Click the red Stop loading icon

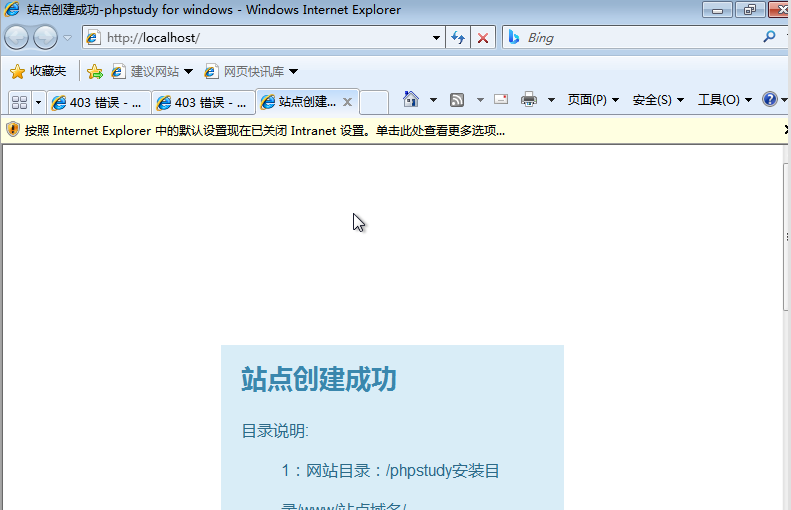483,38
